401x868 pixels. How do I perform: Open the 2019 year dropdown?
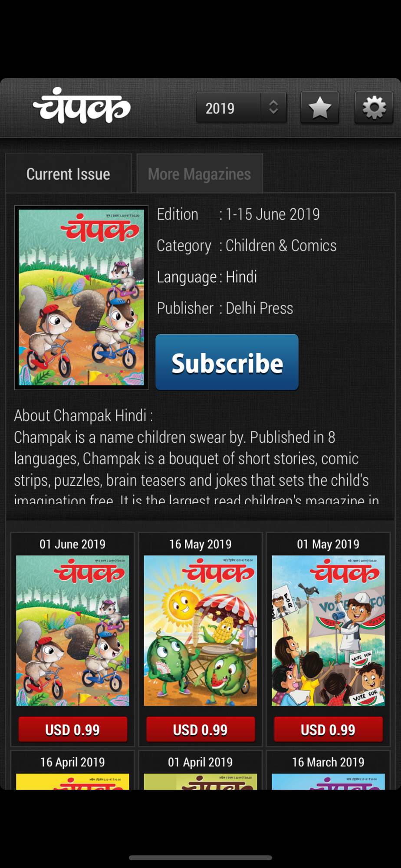(x=241, y=108)
